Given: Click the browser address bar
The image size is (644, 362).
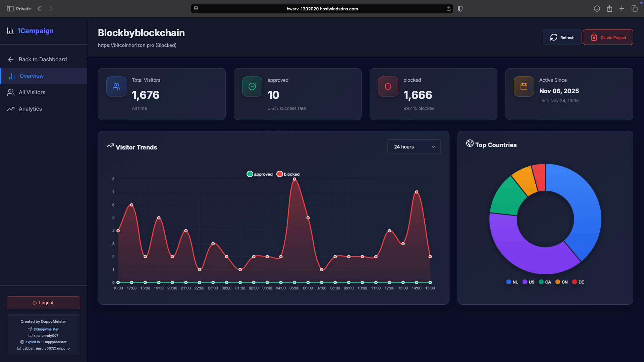Looking at the screenshot, I should [322, 9].
